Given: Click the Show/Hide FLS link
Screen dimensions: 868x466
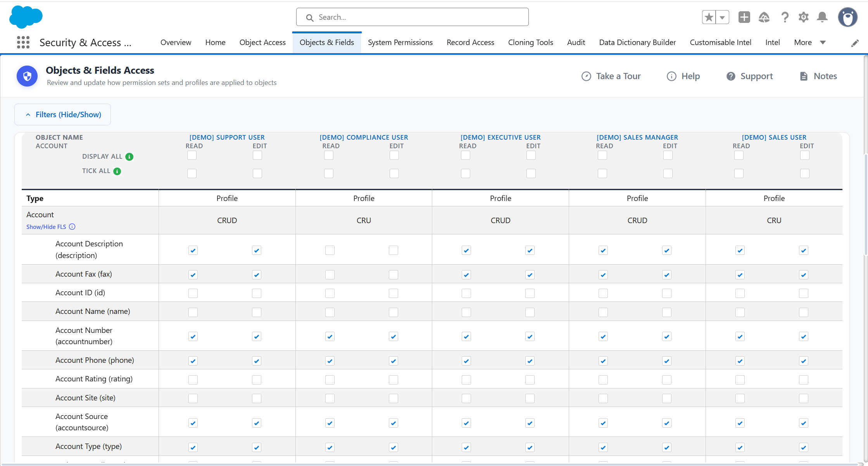Looking at the screenshot, I should (46, 227).
